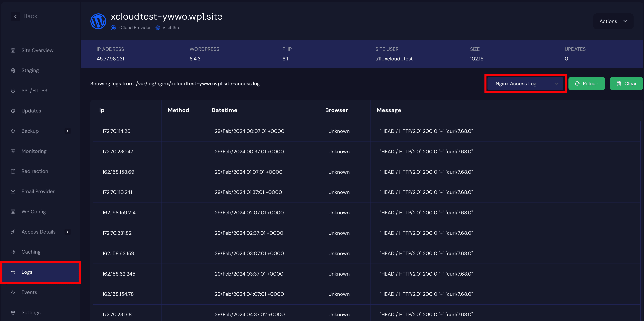Click the Caching sidebar icon

point(13,252)
